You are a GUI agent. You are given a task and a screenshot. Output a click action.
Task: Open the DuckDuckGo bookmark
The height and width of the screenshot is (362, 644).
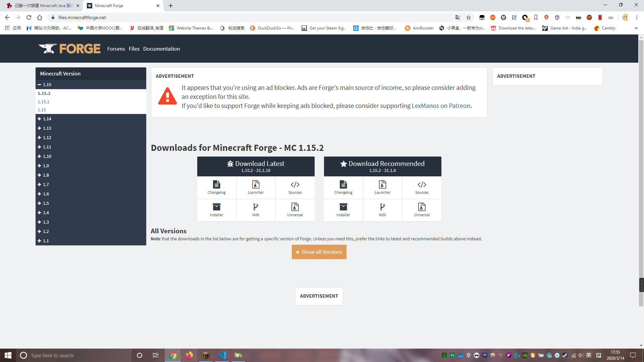coord(272,28)
